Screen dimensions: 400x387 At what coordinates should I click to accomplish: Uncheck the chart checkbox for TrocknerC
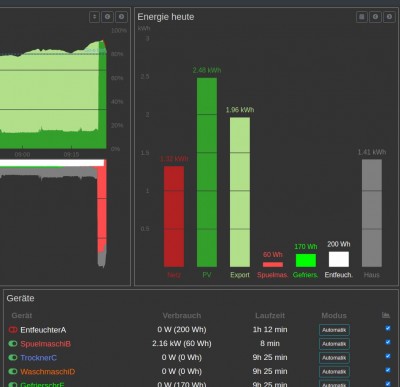coord(388,356)
